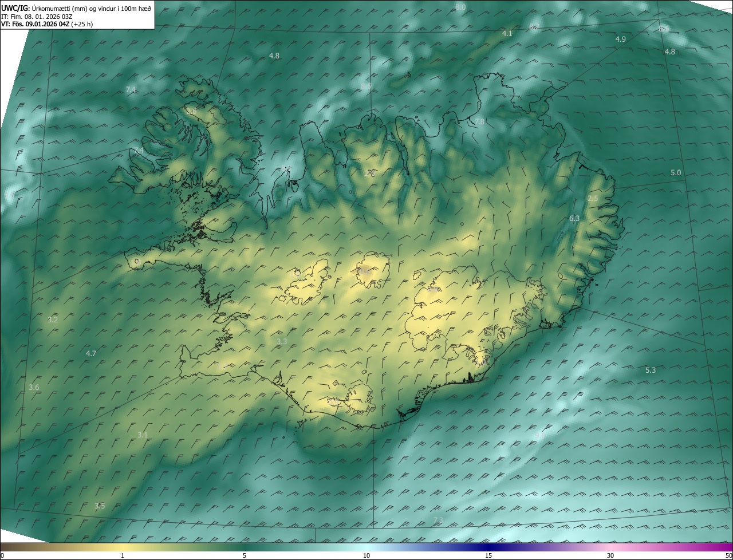The height and width of the screenshot is (560, 733).
Task: Click the pale yellow segment of the colour scale
Action: (123, 547)
